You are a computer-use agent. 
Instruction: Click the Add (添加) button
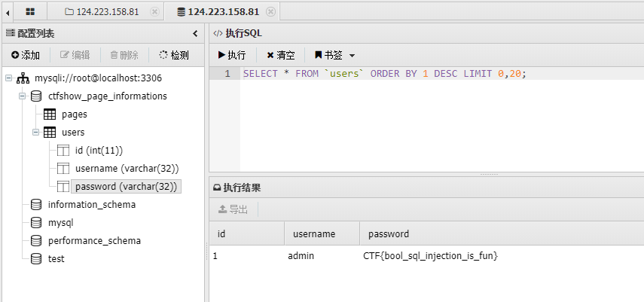point(26,55)
